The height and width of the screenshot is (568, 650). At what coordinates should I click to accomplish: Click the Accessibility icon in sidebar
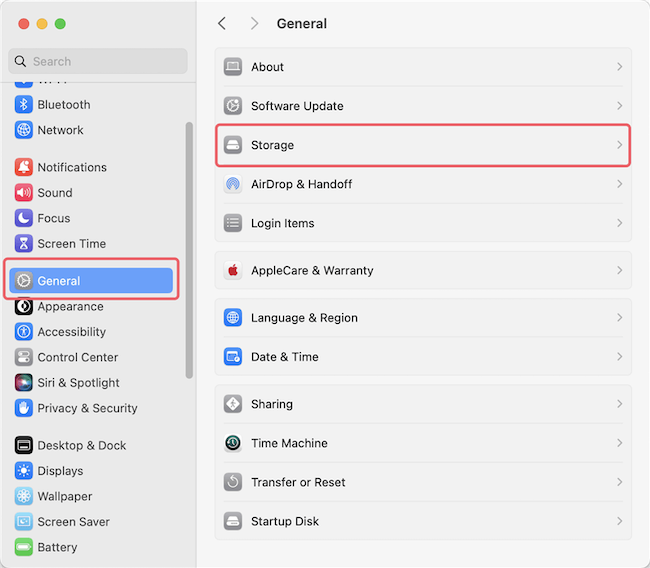24,332
